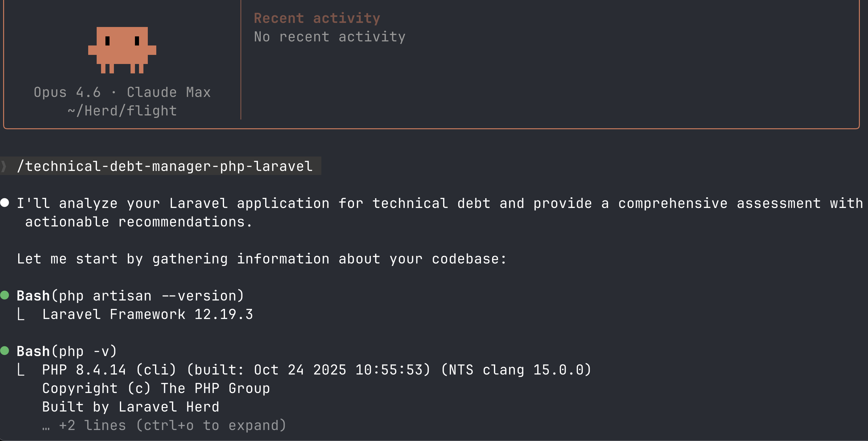This screenshot has height=441, width=868.
Task: Click the Copyright (c) The PHP Group line
Action: coord(156,388)
